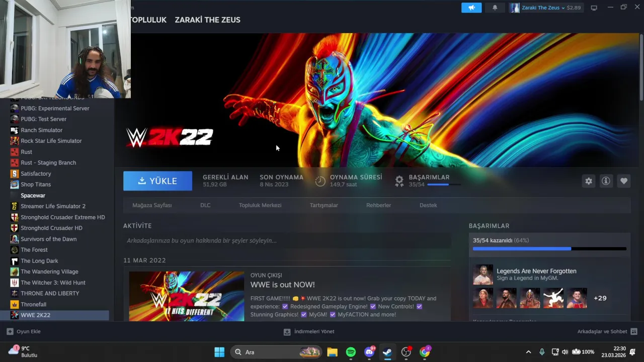Open the TOPLULUK navigation menu
The width and height of the screenshot is (644, 362).
[148, 20]
